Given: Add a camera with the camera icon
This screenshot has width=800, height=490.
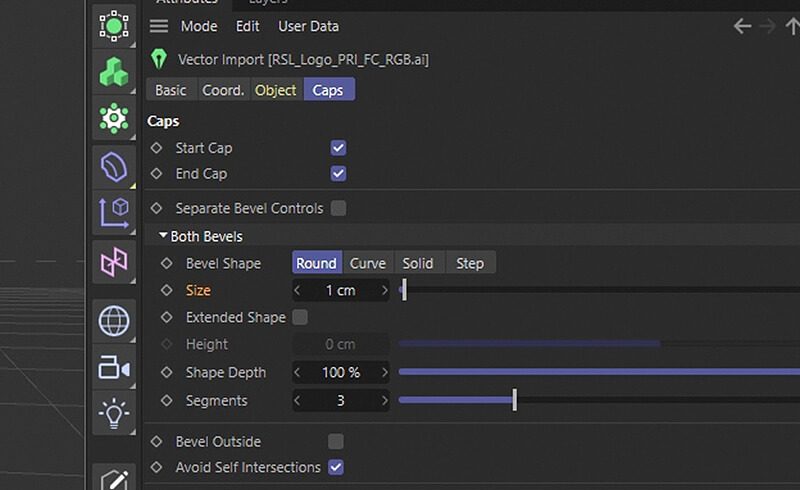Looking at the screenshot, I should (114, 368).
